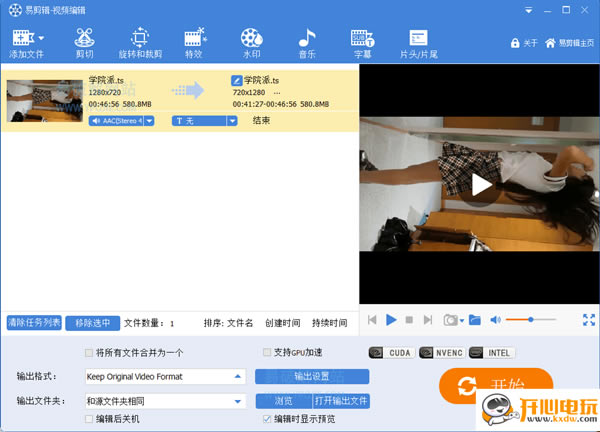Open the 关于 (About) menu item
Image resolution: width=600 pixels, height=432 pixels.
[523, 43]
